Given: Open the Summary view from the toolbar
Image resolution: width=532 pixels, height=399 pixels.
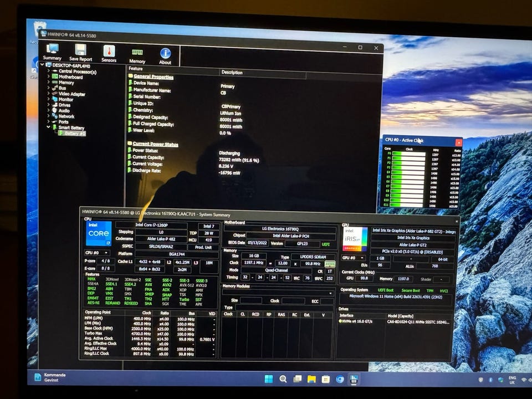Looking at the screenshot, I should pos(52,52).
